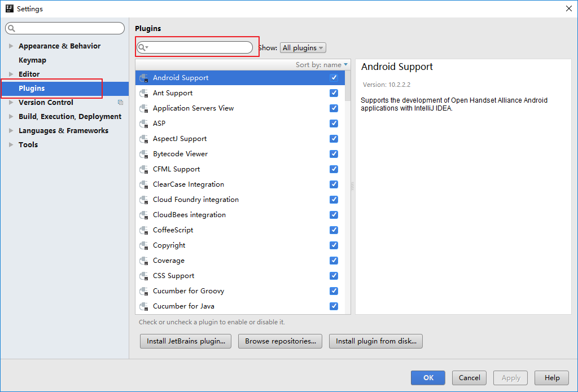This screenshot has height=392, width=578.
Task: Expand the Editor settings node
Action: point(11,74)
